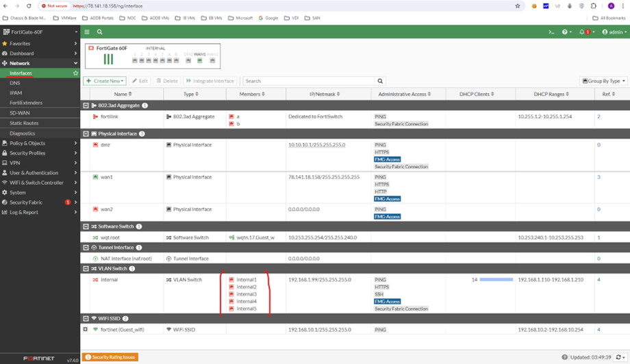Expand WiFi & Switch Controller menu
Viewport: 630px width, 364px height.
point(40,183)
